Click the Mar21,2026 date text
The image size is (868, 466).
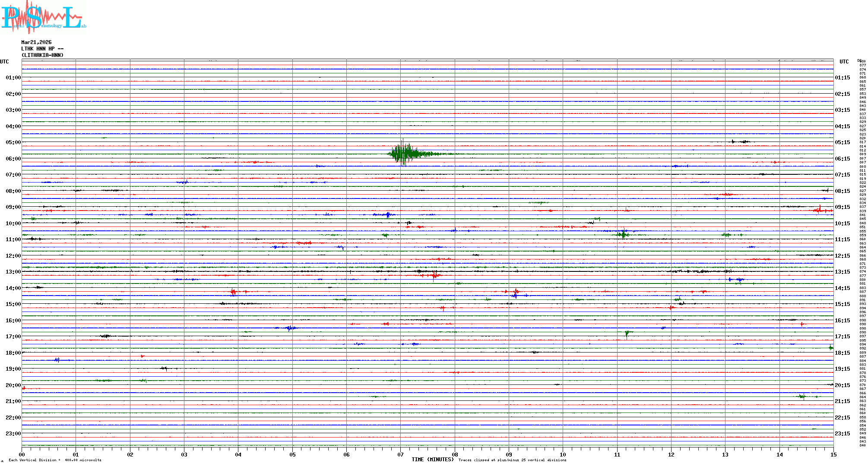pos(36,42)
